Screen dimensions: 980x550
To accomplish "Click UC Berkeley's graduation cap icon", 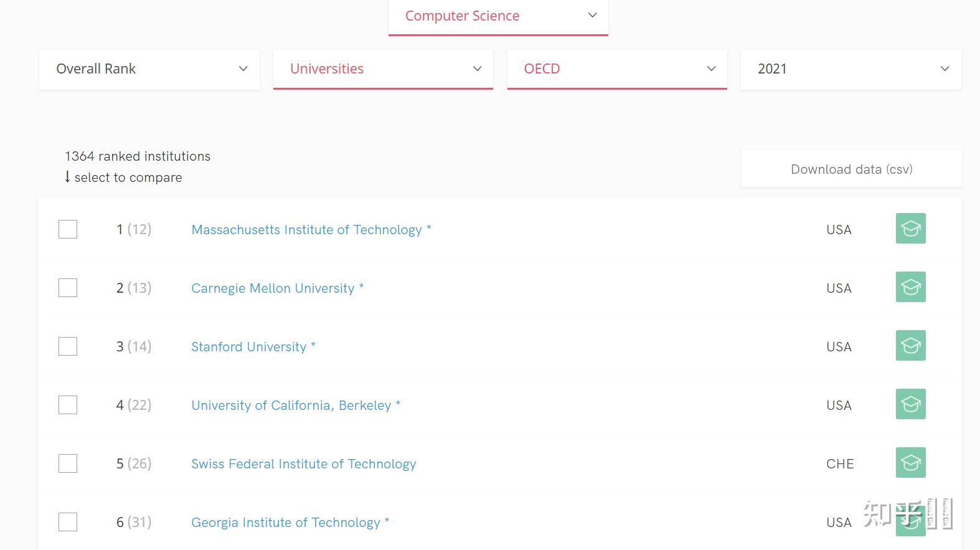I will pos(910,404).
